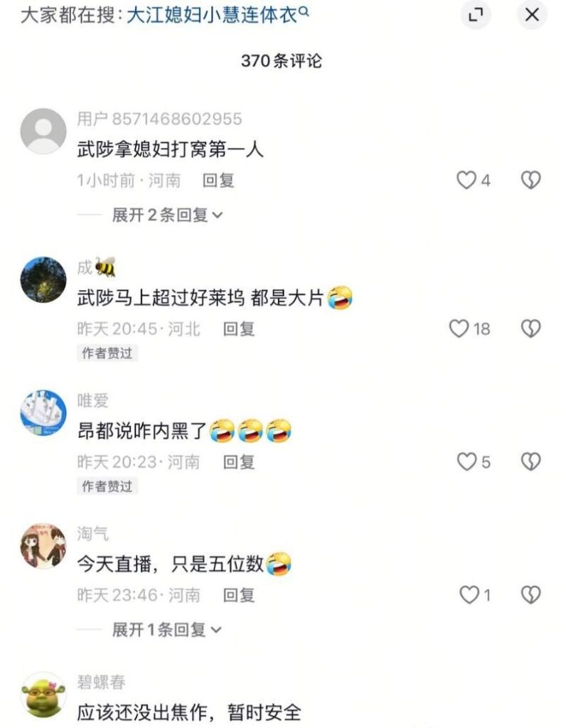This screenshot has height=728, width=563.
Task: Reply to 淘气's livestream comment
Action: [239, 595]
